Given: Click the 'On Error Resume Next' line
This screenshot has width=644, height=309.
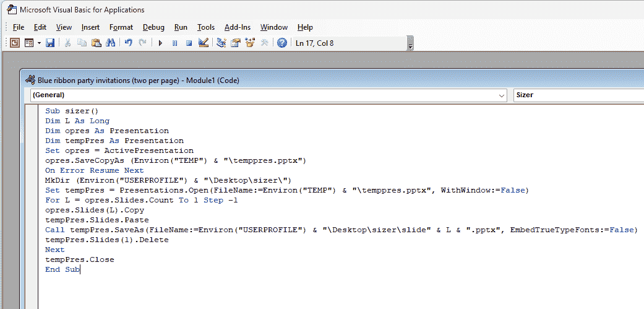Looking at the screenshot, I should [95, 170].
